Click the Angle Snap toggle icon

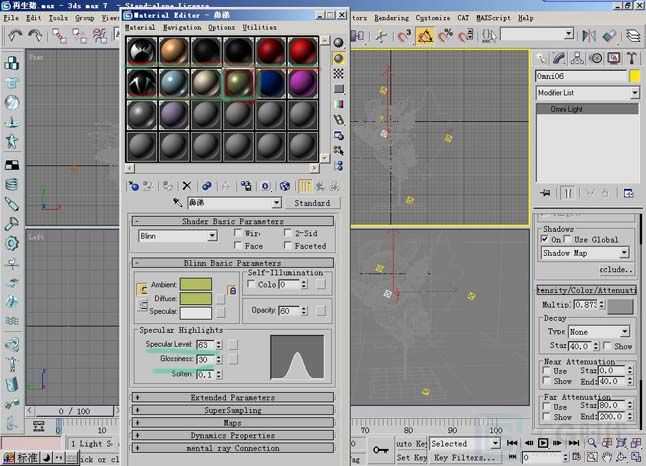(425, 36)
